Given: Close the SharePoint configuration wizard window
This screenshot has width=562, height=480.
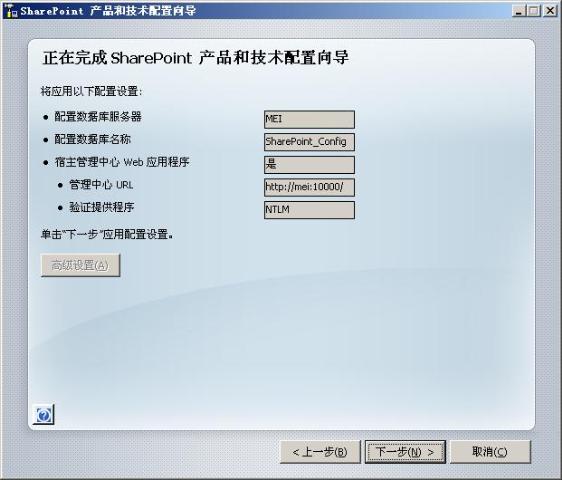Looking at the screenshot, I should point(550,11).
